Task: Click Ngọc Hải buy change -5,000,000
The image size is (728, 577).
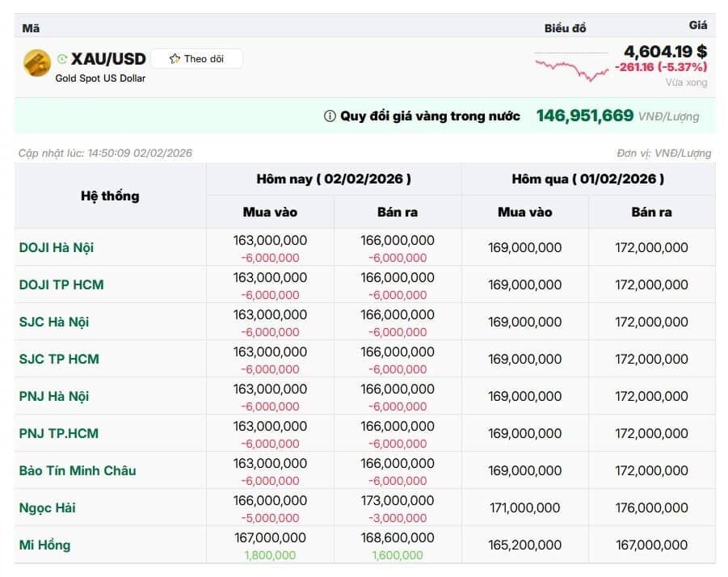Action: tap(270, 518)
